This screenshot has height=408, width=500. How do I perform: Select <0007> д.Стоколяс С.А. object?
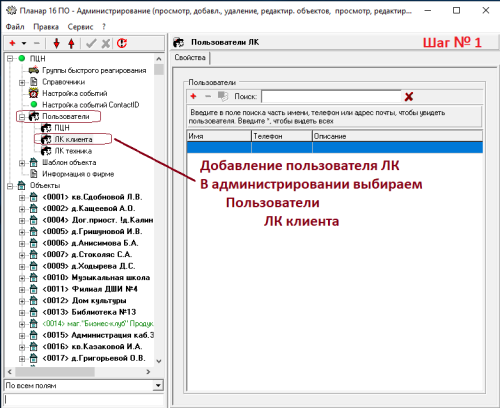[87, 255]
